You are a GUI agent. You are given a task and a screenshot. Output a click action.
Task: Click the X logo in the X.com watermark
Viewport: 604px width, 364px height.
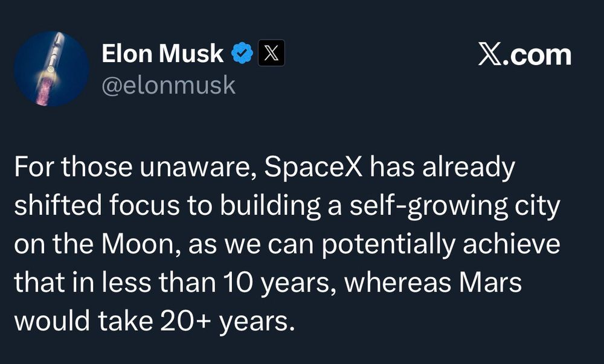[492, 55]
